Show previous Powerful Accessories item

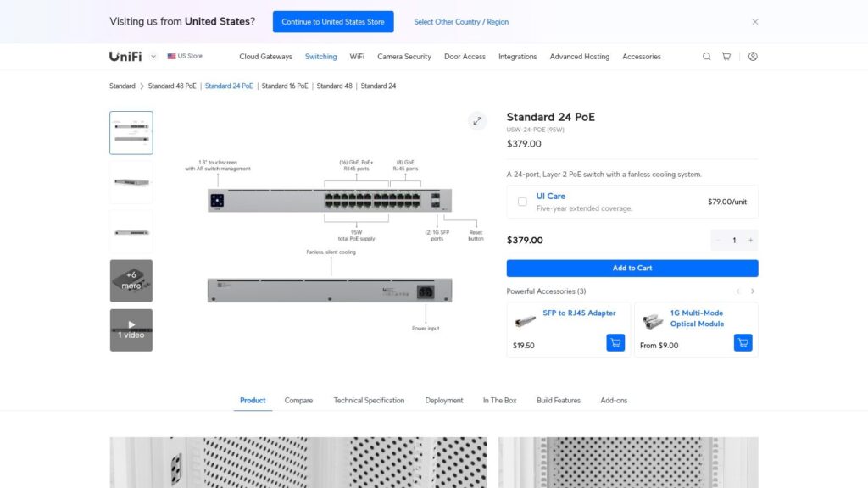click(x=737, y=291)
